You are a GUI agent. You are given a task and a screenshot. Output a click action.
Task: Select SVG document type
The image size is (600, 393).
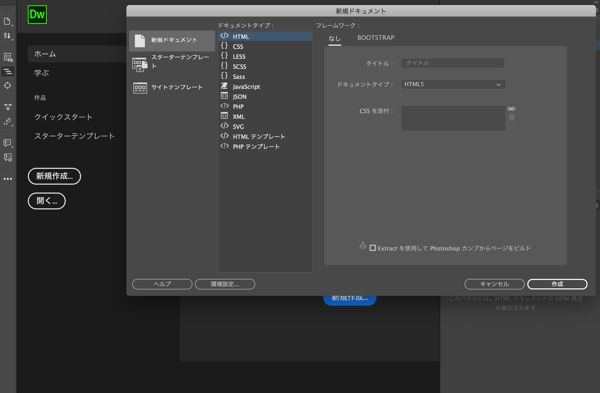tap(265, 126)
